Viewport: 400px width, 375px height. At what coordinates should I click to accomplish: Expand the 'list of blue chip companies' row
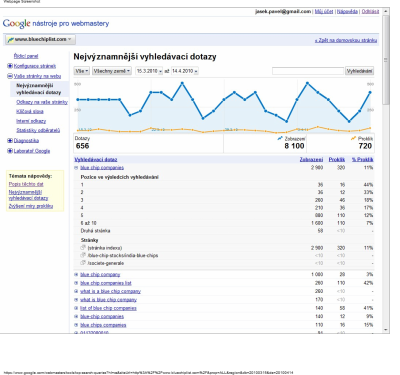click(76, 308)
